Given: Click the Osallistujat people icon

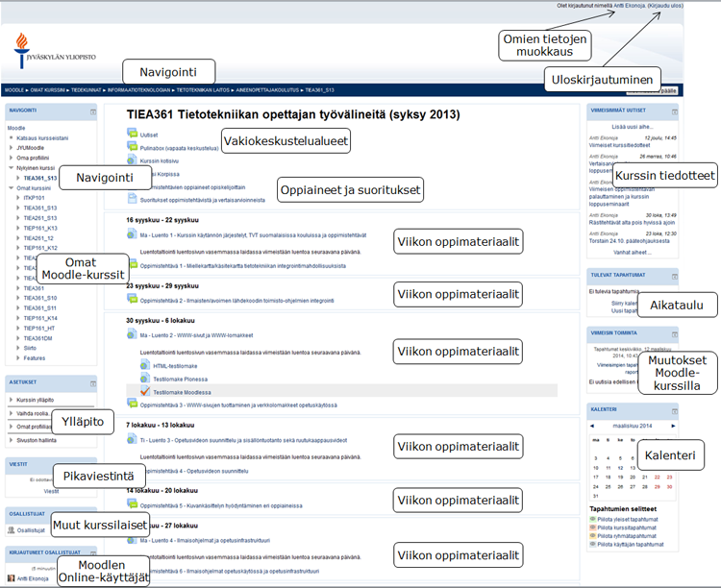Looking at the screenshot, I should point(11,530).
